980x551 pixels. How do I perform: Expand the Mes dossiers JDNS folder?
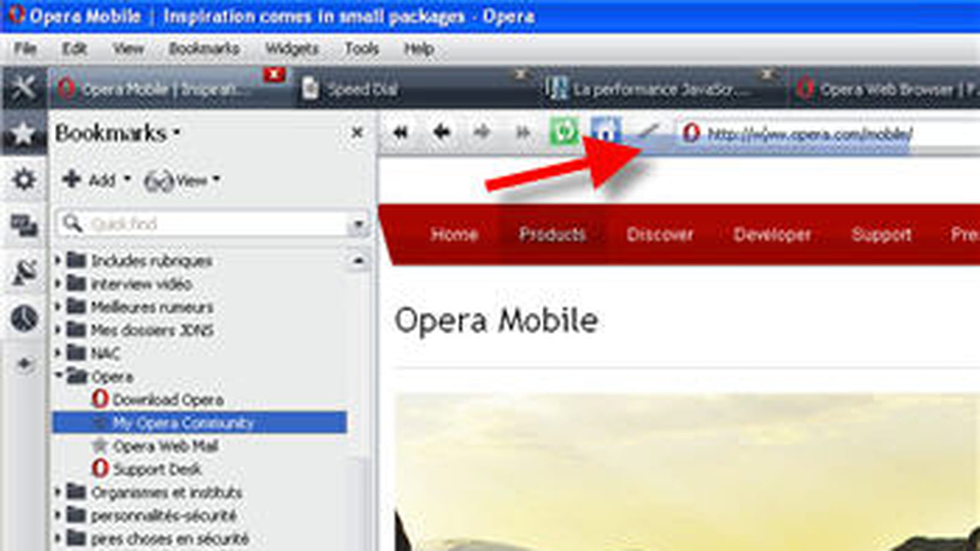pos(58,329)
